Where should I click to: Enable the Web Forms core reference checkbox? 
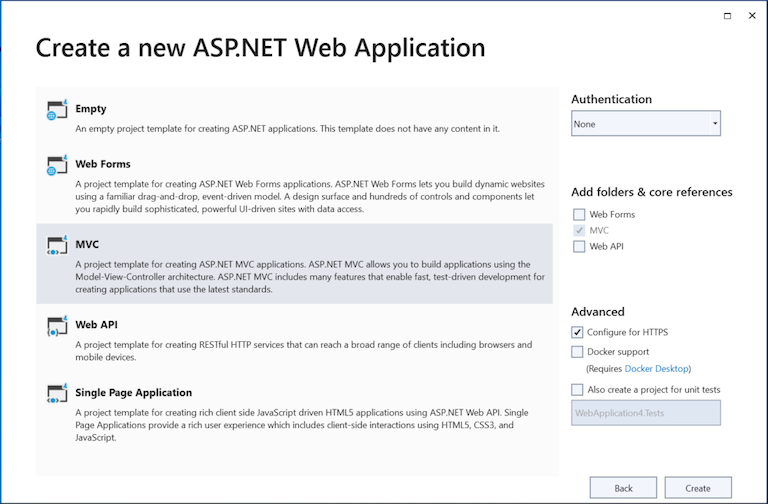coord(579,215)
